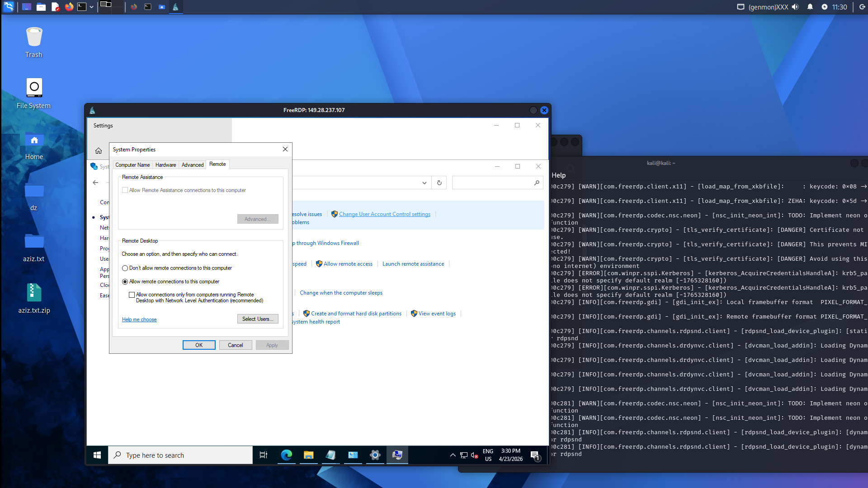Open Allow remote access link
Viewport: 868px width, 488px height.
[x=348, y=264]
